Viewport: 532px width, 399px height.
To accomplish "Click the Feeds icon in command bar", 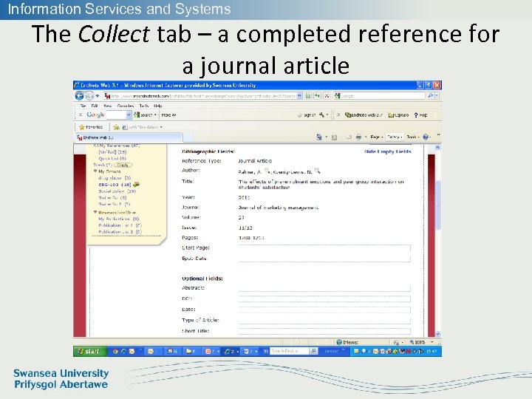I will pos(334,137).
